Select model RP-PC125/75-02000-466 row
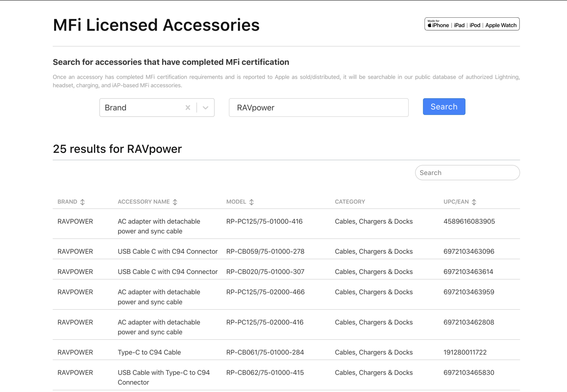Image resolution: width=567 pixels, height=392 pixels. (265, 292)
